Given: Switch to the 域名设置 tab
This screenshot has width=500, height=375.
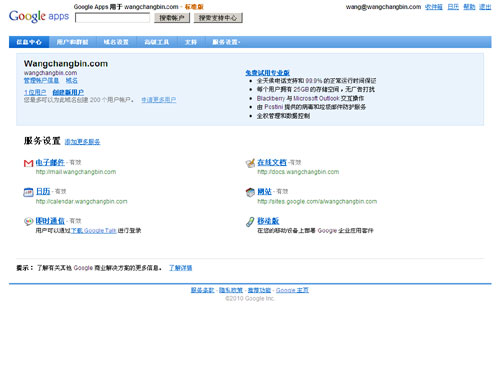Looking at the screenshot, I should (116, 42).
